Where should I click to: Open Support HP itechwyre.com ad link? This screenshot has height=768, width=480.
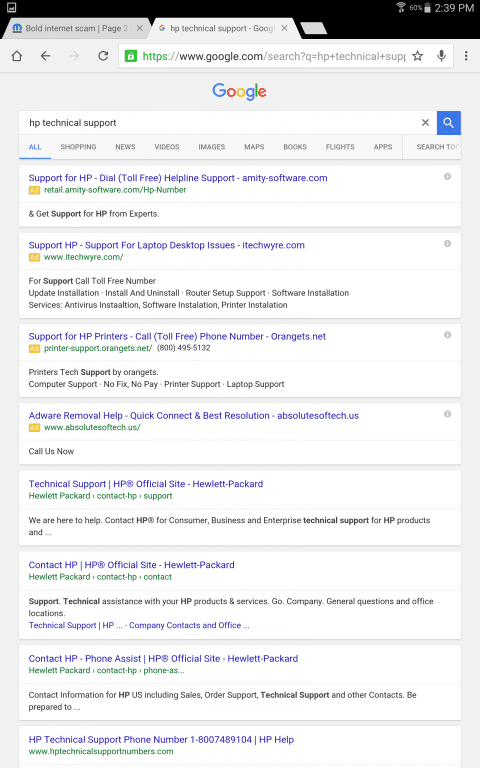click(167, 245)
